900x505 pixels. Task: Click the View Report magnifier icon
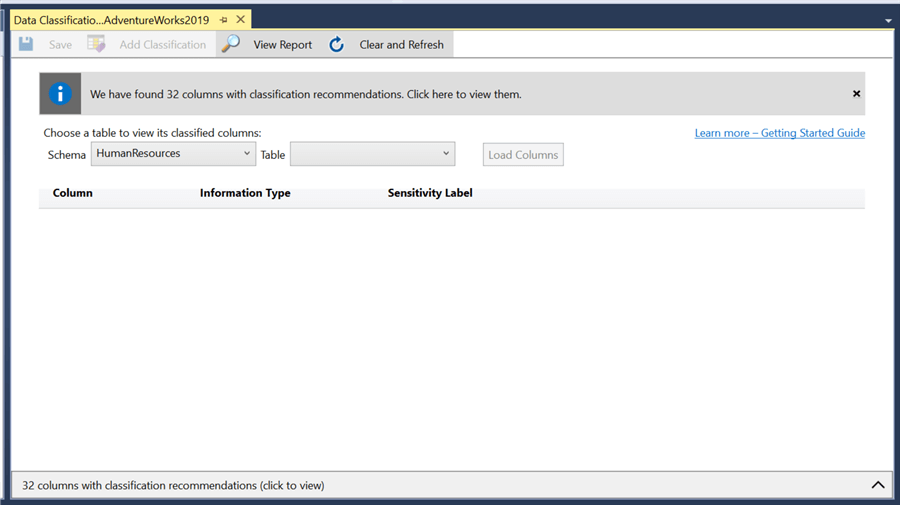(231, 44)
